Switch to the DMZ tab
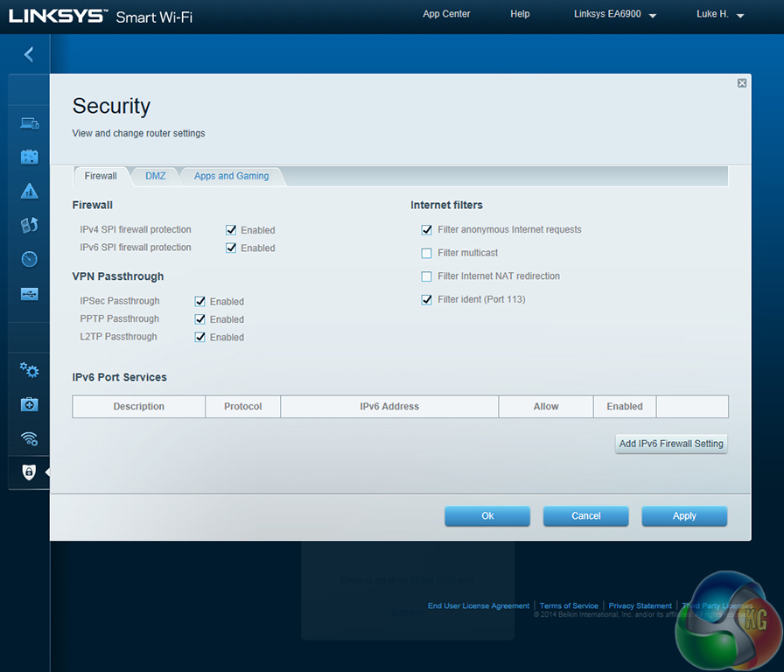 [155, 176]
